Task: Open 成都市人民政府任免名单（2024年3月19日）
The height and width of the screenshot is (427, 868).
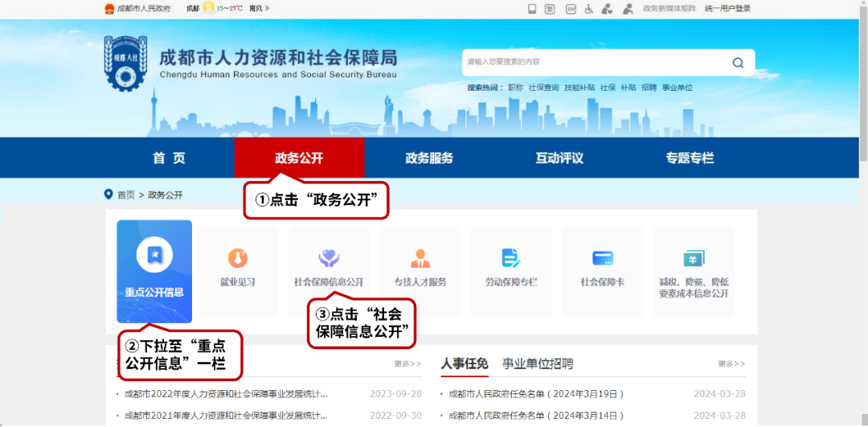Action: (536, 394)
